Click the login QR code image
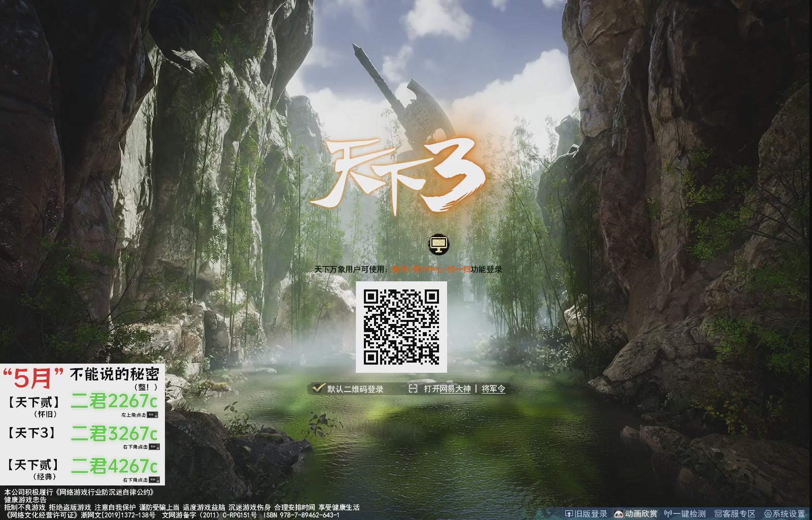 (x=401, y=327)
